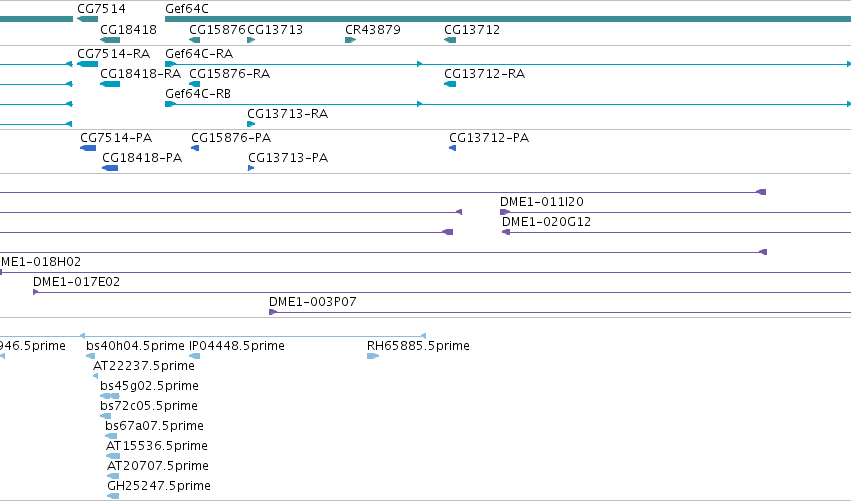Image resolution: width=851 pixels, height=501 pixels.
Task: Select the CG15876-PA protein label
Action: (231, 137)
